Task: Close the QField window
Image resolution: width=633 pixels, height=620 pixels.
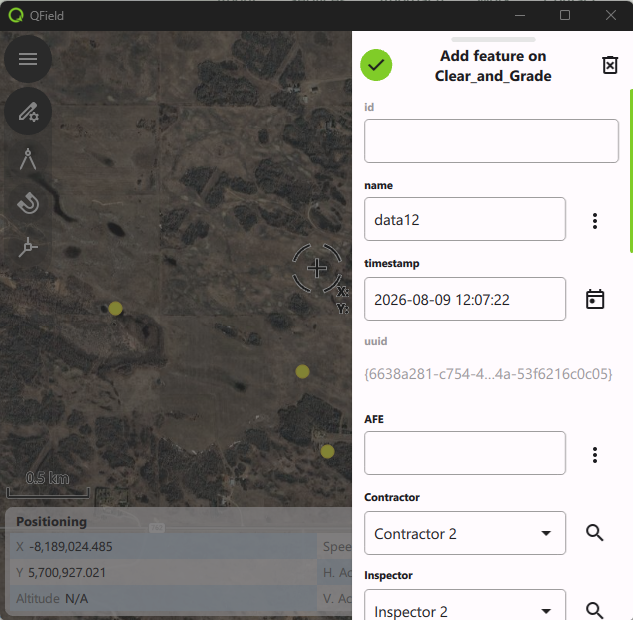Action: pos(611,15)
